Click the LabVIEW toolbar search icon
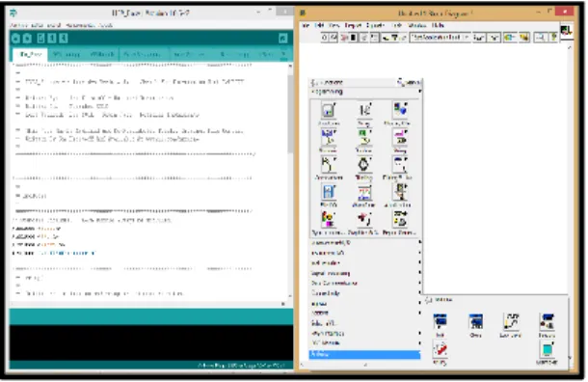The image size is (588, 382). [x=541, y=38]
